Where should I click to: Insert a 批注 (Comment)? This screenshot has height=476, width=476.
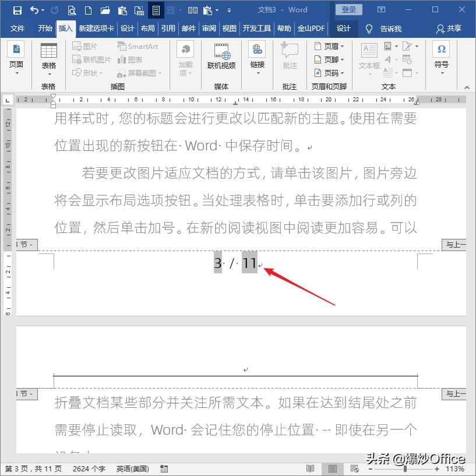(x=290, y=58)
